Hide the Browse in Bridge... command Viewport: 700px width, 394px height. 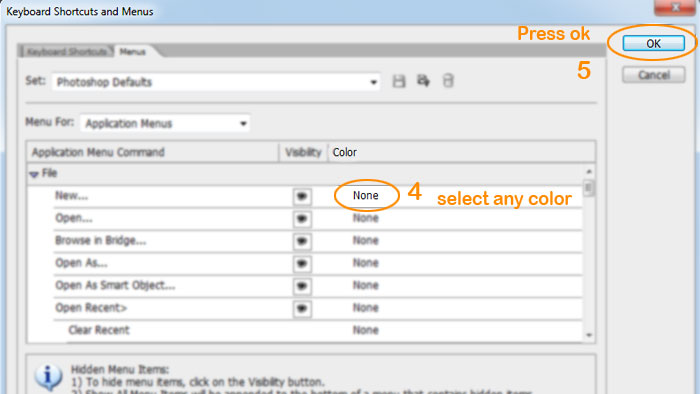click(x=302, y=241)
